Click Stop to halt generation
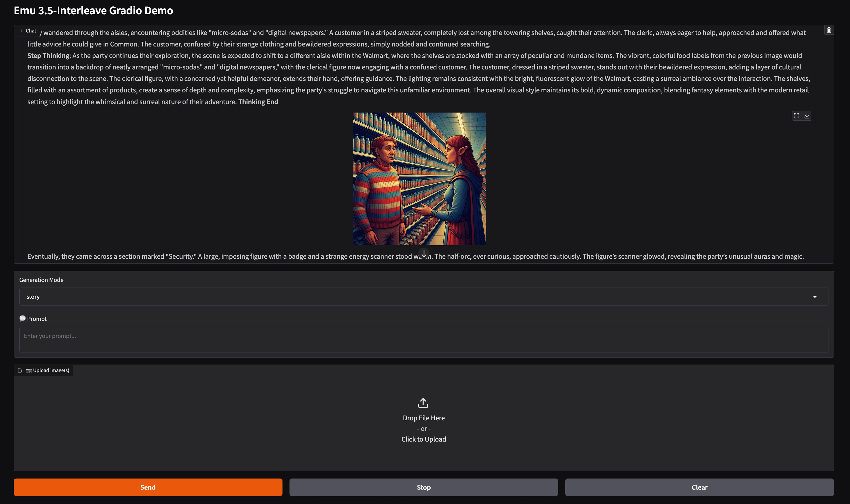Screen dimensions: 850x504 pos(424,487)
